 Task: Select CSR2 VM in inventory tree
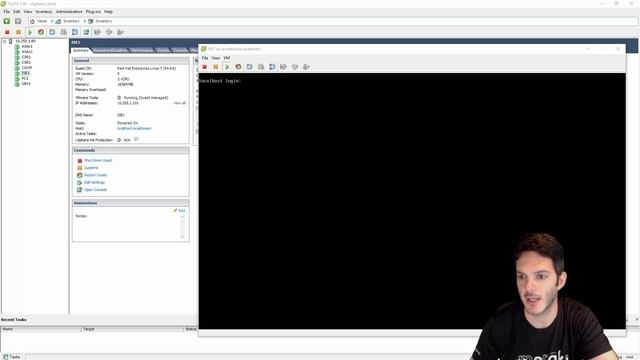(x=26, y=62)
